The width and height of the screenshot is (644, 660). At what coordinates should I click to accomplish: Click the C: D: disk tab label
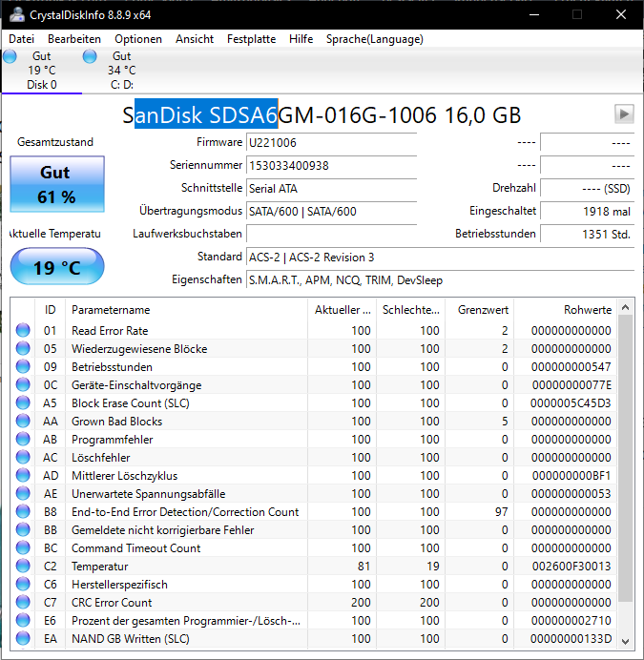tap(122, 85)
